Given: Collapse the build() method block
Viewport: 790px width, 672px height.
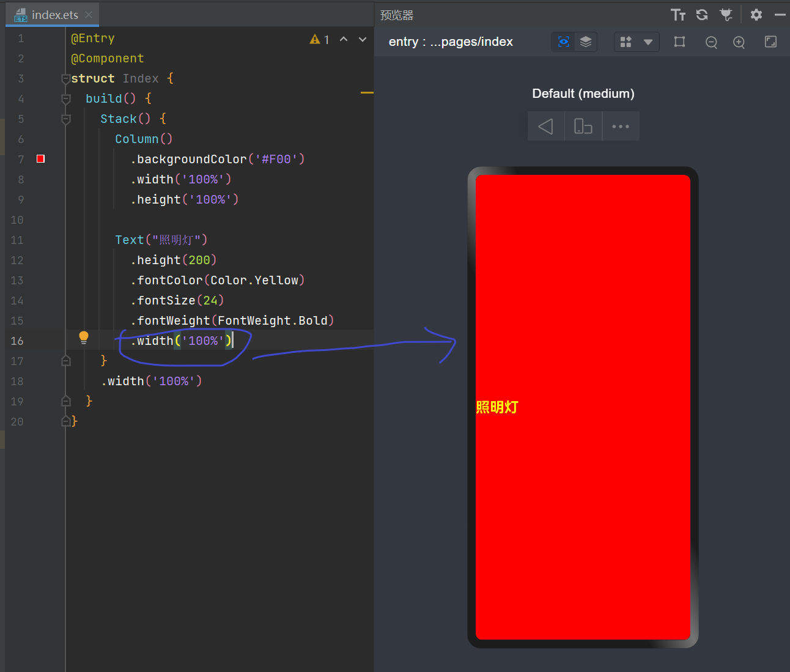Looking at the screenshot, I should (x=66, y=99).
